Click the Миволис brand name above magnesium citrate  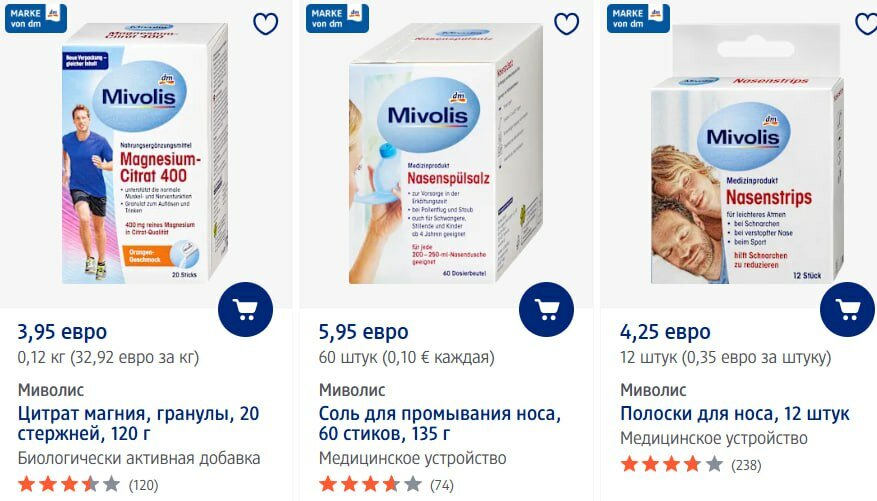(51, 390)
